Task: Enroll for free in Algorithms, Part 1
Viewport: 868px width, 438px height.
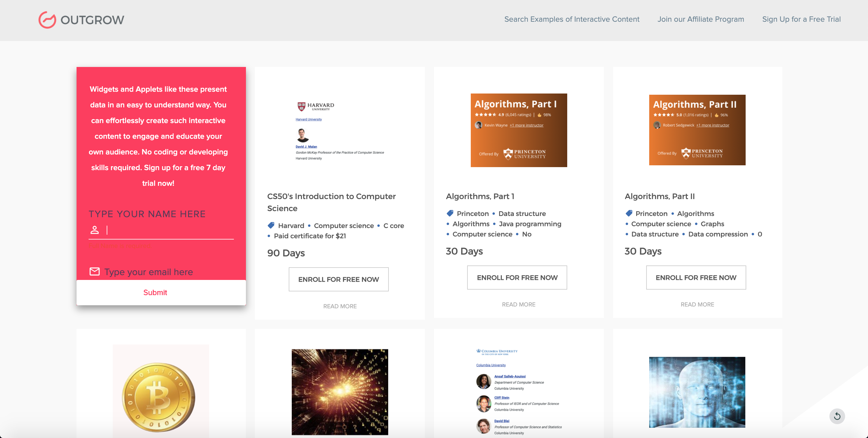Action: pyautogui.click(x=517, y=278)
